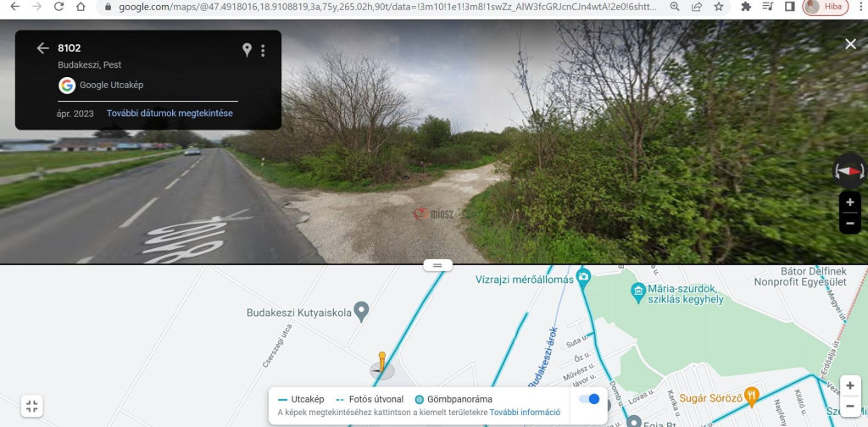Zoom in on the Street View image
This screenshot has width=868, height=427.
pyautogui.click(x=849, y=202)
